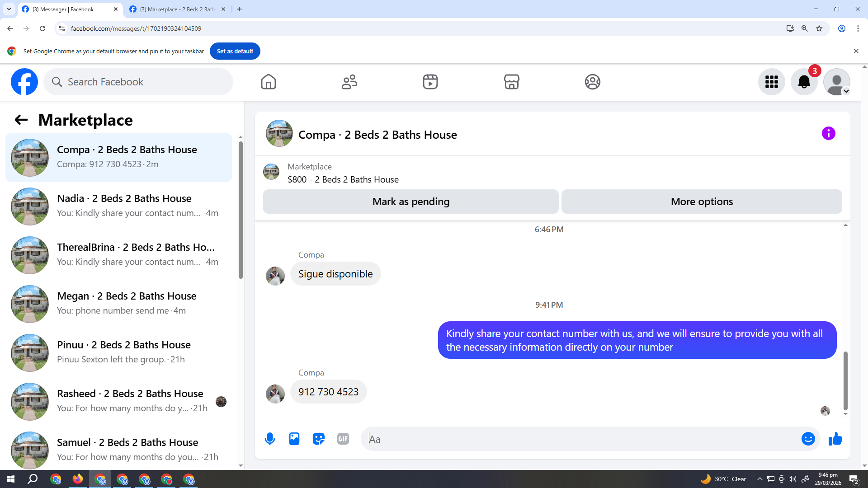Click the chat messages scrollbar
Viewport: 868px width, 488px height.
tap(845, 380)
